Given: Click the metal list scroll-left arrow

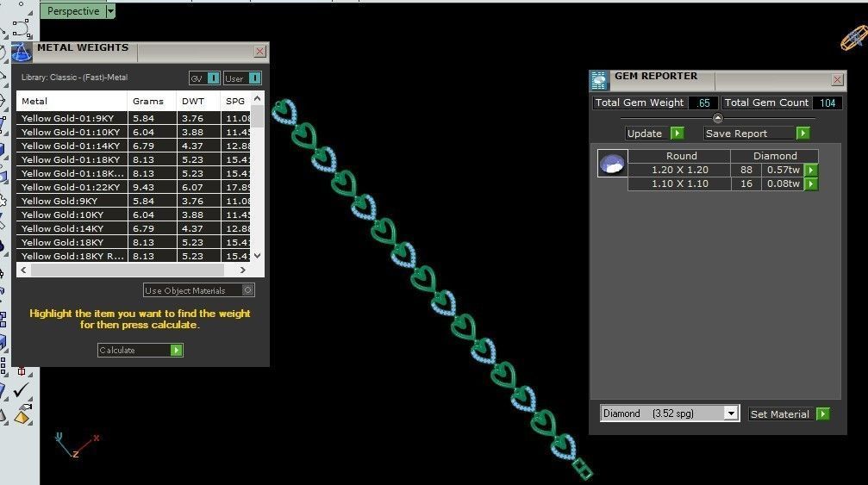Looking at the screenshot, I should point(23,270).
